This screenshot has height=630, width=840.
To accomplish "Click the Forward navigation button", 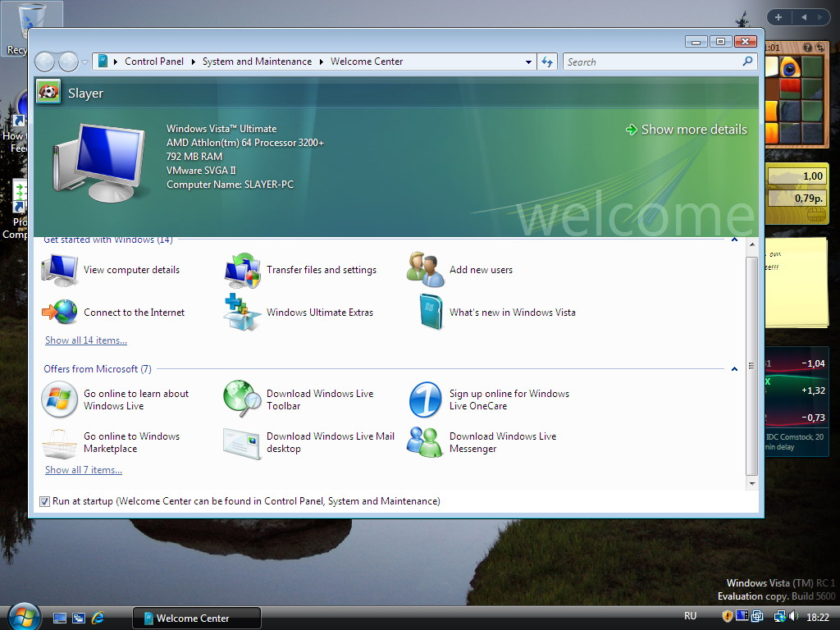I will tap(68, 62).
